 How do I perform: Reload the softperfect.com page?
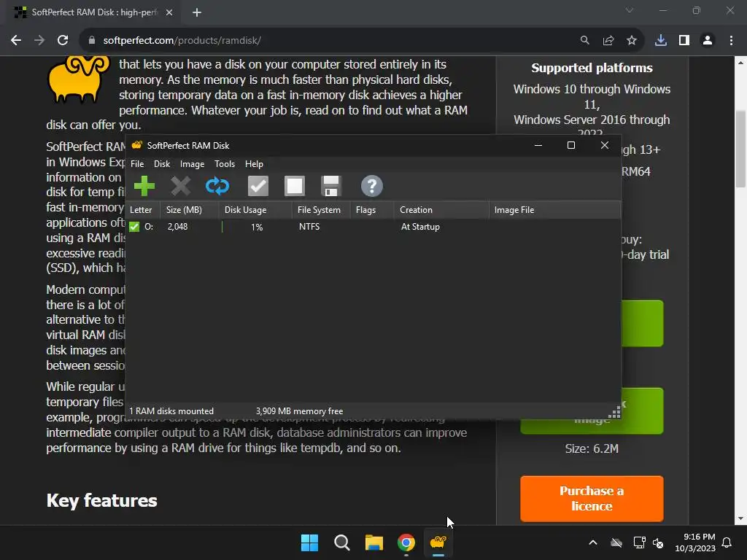pyautogui.click(x=63, y=41)
